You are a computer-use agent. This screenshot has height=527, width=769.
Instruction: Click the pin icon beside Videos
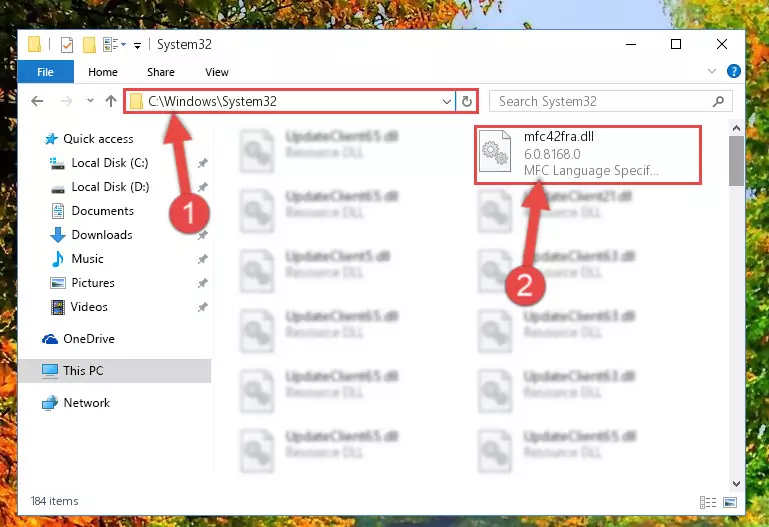pyautogui.click(x=203, y=307)
